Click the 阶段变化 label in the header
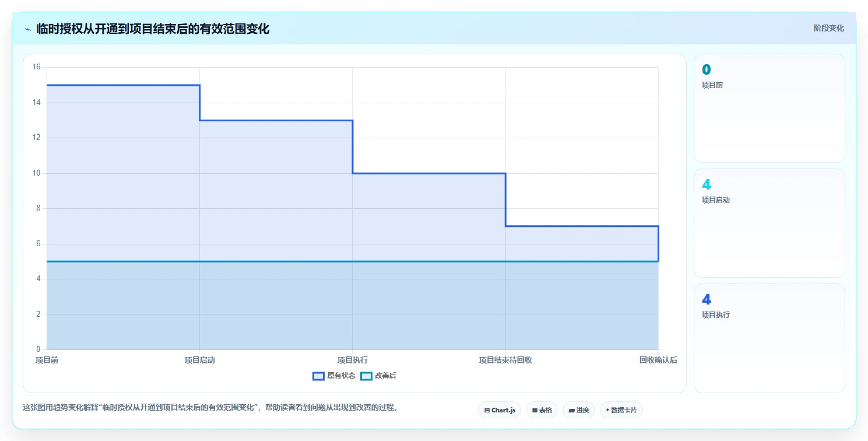868x441 pixels. click(x=828, y=28)
